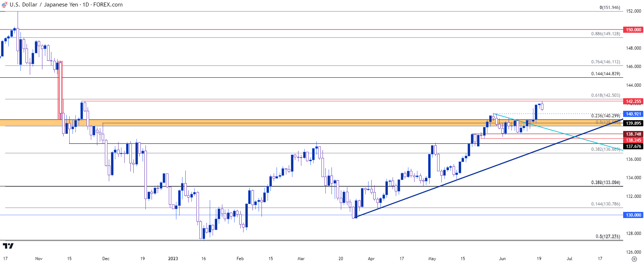Click the 146.000 price axis value

[x=634, y=67]
